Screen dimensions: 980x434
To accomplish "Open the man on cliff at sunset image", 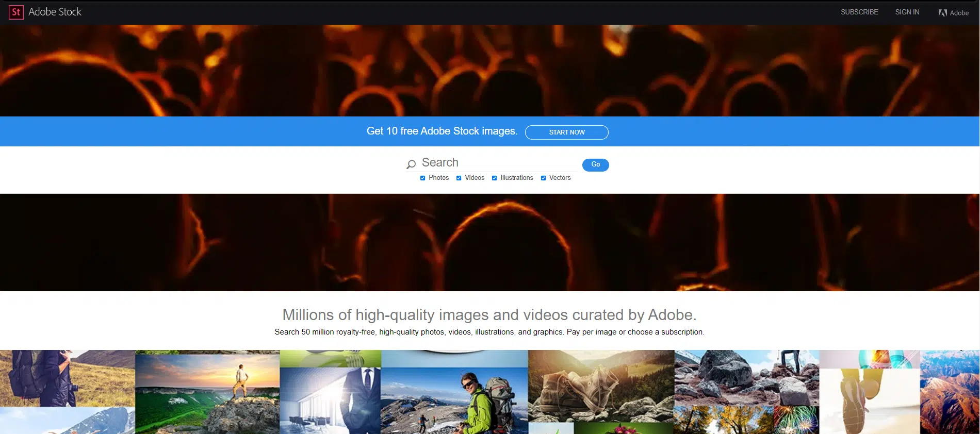I will (x=207, y=394).
